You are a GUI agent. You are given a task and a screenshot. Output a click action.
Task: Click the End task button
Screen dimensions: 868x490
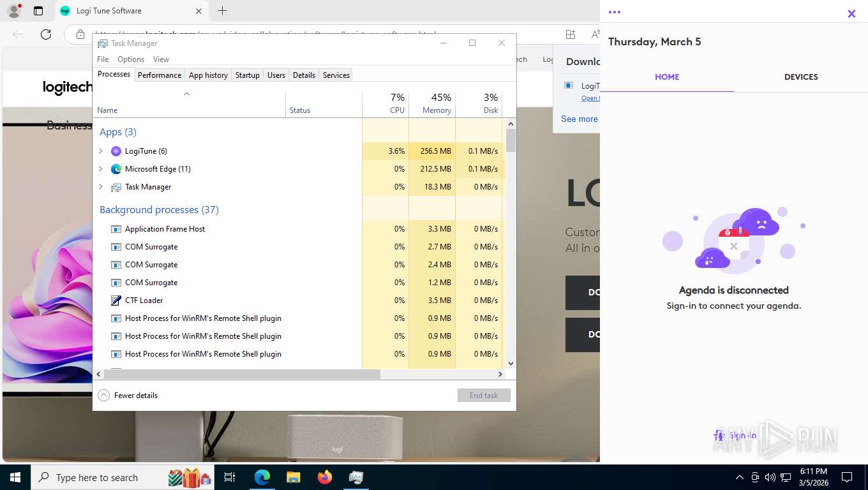(484, 396)
